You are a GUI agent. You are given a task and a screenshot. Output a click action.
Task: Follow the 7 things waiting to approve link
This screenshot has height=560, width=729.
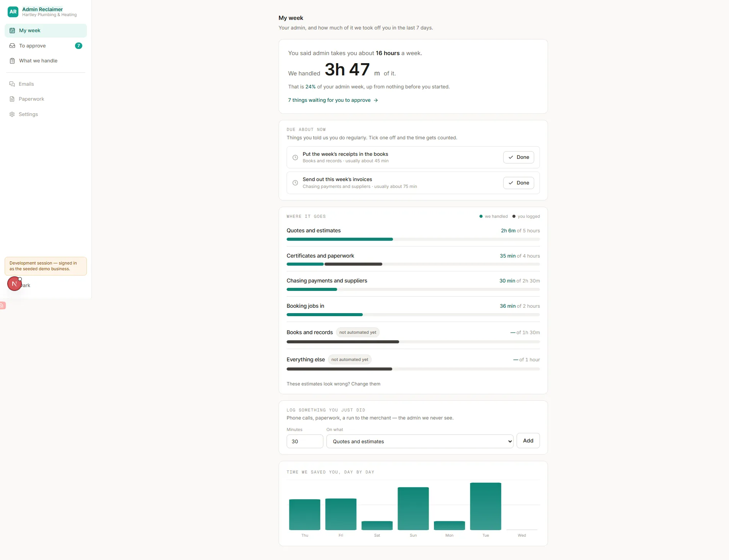[x=333, y=100]
